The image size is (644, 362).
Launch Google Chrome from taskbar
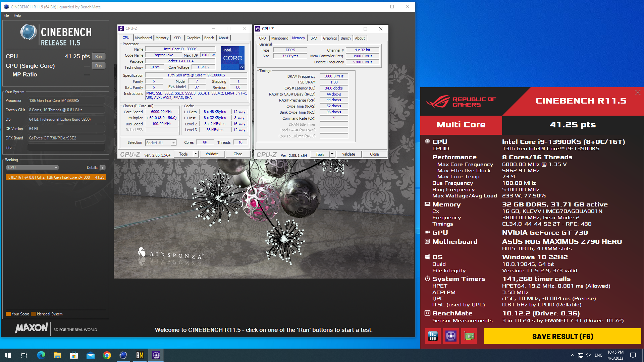point(107,355)
